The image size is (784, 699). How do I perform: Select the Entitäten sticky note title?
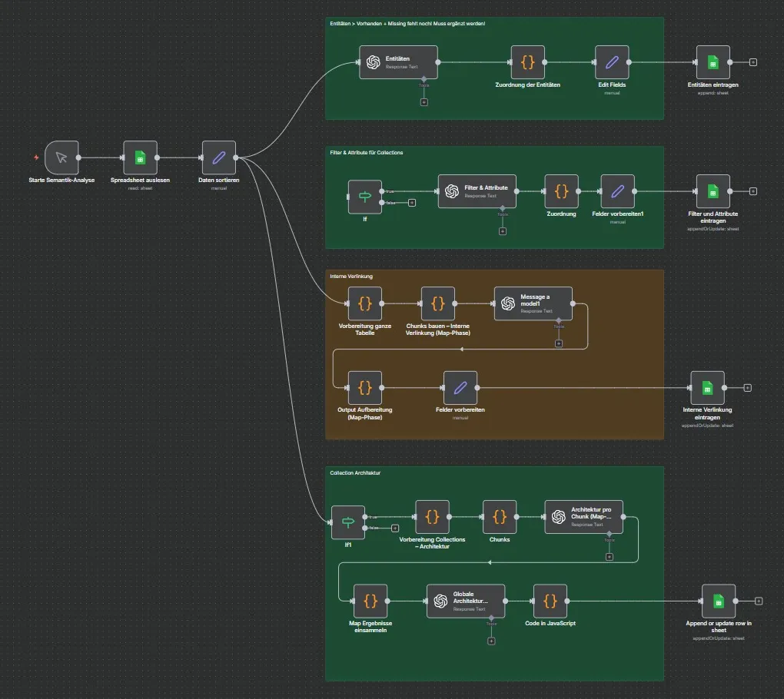tap(407, 24)
